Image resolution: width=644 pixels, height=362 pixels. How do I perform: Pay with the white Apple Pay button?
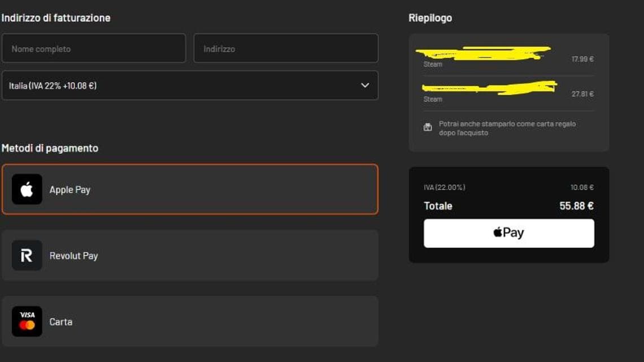509,233
